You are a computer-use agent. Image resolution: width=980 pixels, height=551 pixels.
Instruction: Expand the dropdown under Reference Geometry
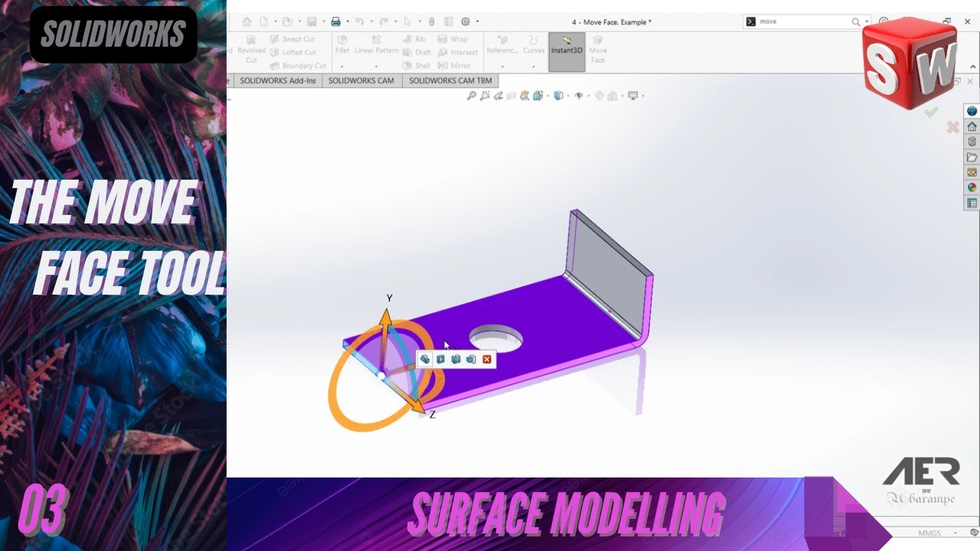click(x=502, y=67)
